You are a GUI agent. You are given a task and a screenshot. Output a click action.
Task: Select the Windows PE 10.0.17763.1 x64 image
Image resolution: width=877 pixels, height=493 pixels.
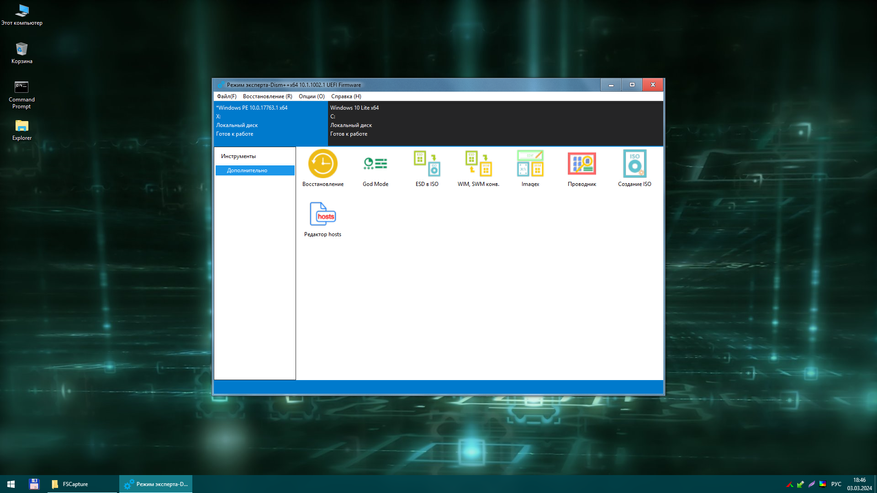(271, 124)
